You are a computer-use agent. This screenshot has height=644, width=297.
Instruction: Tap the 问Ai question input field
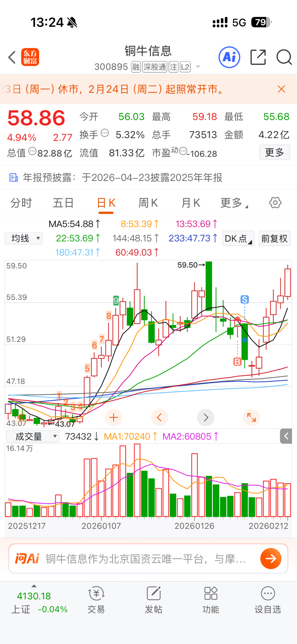(148, 559)
